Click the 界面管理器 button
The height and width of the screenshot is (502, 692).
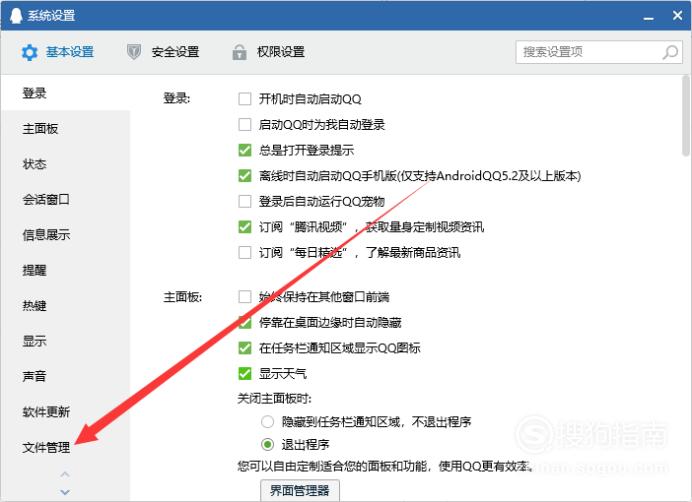click(300, 491)
